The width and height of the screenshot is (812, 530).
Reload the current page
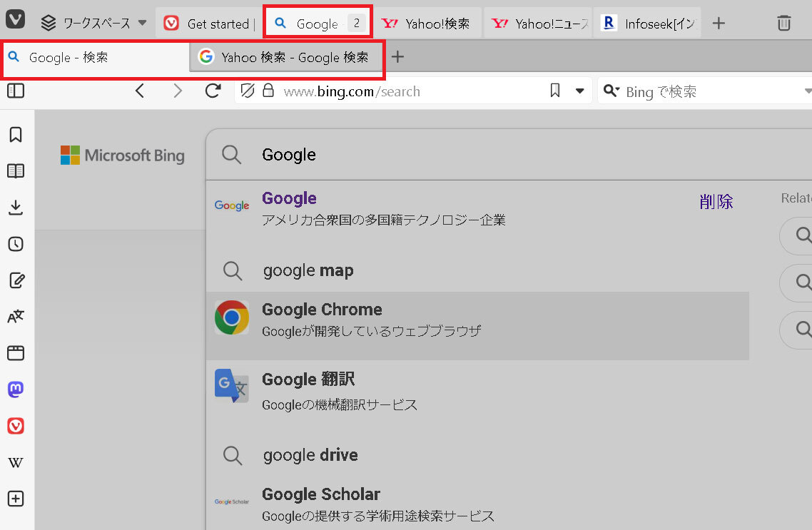pos(212,91)
